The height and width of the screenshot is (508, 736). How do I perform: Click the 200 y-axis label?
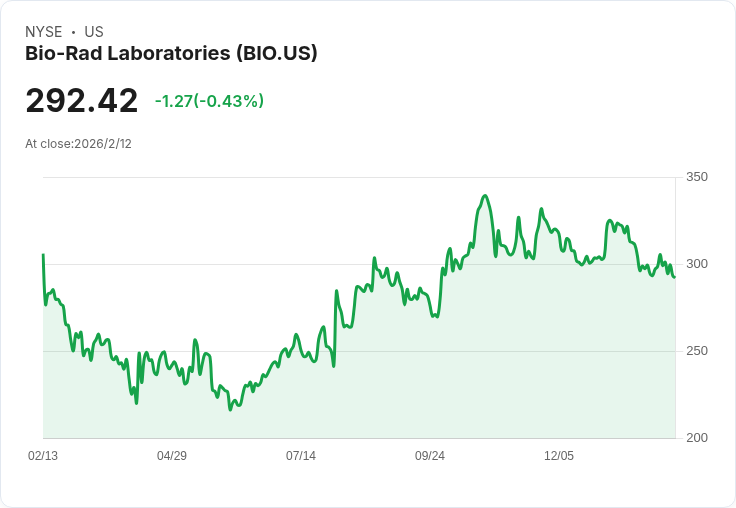click(697, 438)
